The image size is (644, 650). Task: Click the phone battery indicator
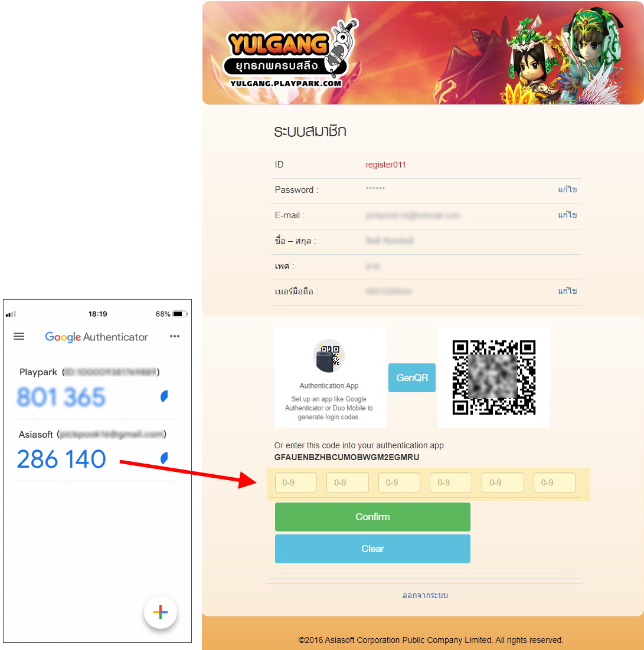179,314
